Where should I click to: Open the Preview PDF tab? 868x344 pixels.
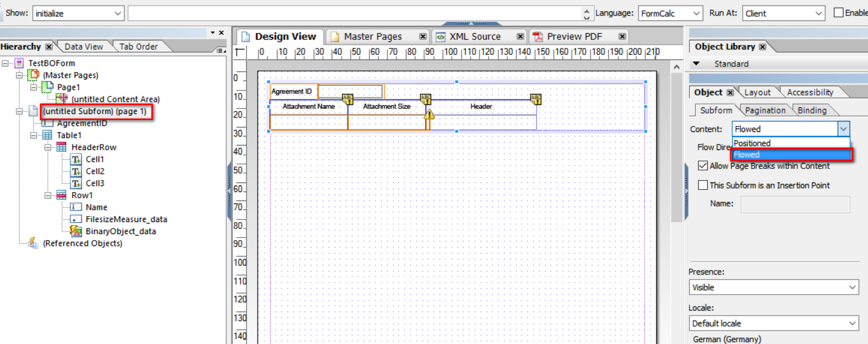coord(574,36)
